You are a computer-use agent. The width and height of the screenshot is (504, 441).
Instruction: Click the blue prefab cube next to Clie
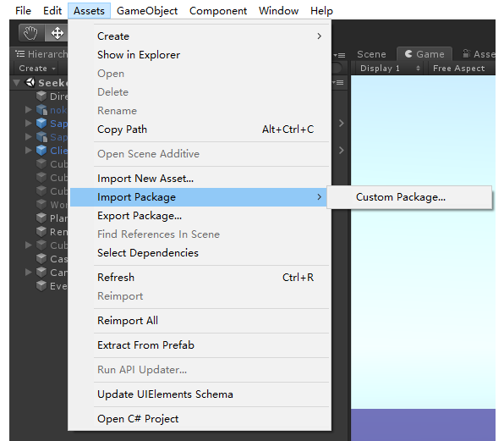41,151
